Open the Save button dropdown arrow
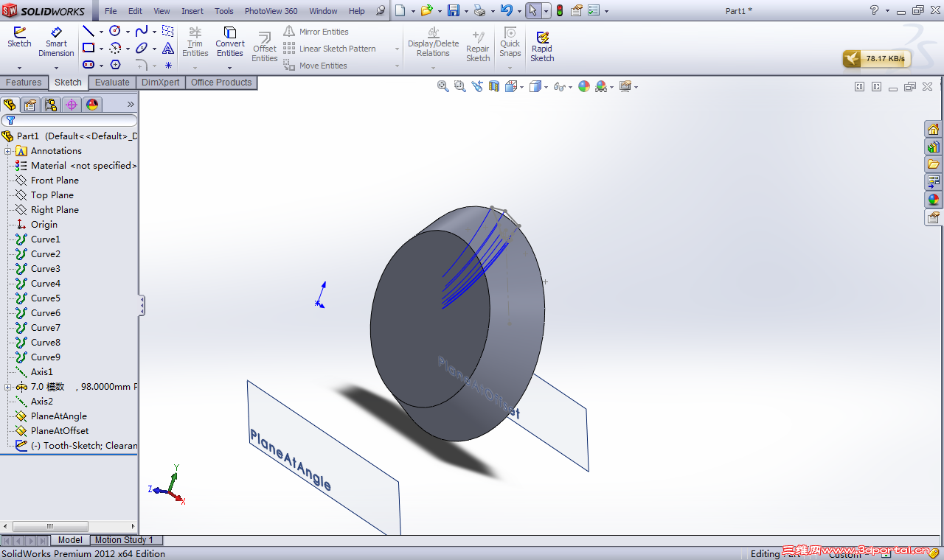This screenshot has width=944, height=560. tap(466, 11)
